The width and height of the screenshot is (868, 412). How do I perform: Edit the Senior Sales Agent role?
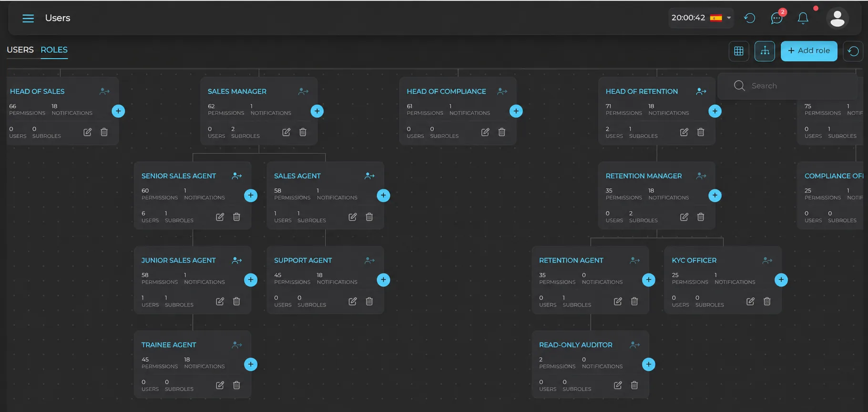point(220,217)
